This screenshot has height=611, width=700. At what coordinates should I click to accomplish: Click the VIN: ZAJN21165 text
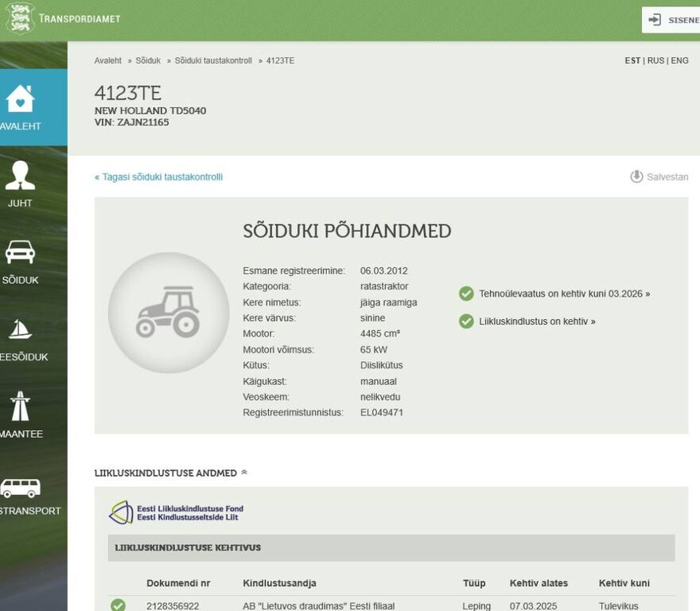tap(132, 123)
